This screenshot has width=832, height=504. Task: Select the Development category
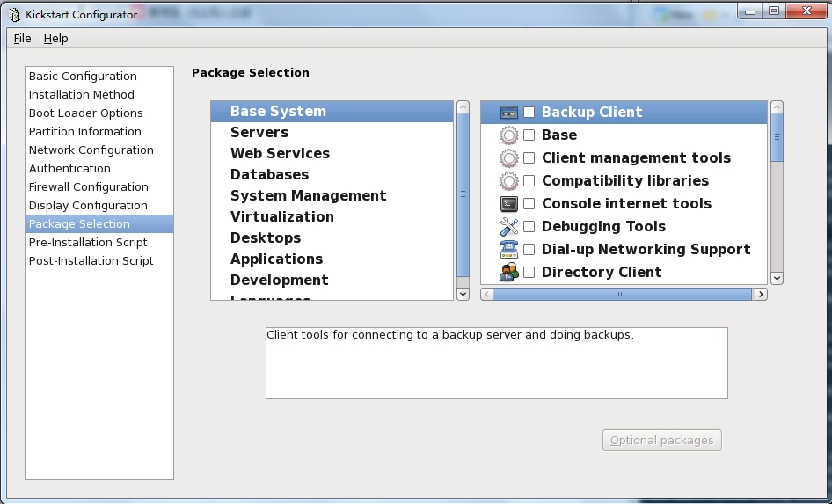[332, 280]
